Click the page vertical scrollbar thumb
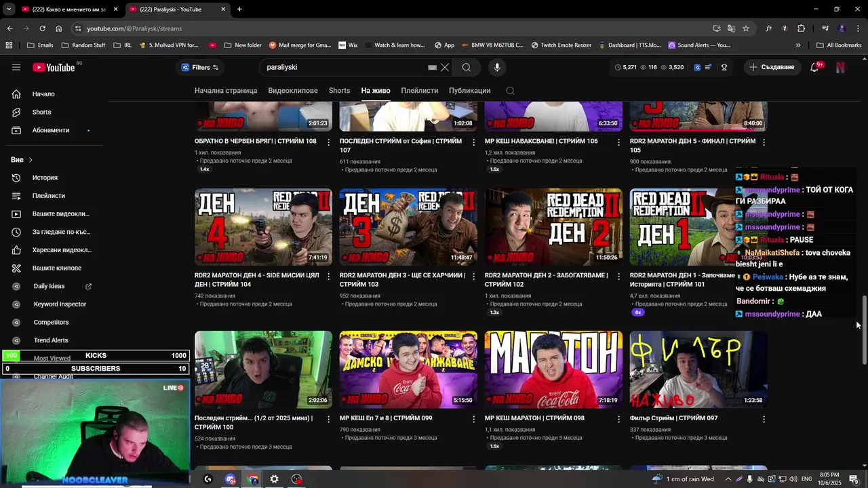868x488 pixels. (864, 331)
